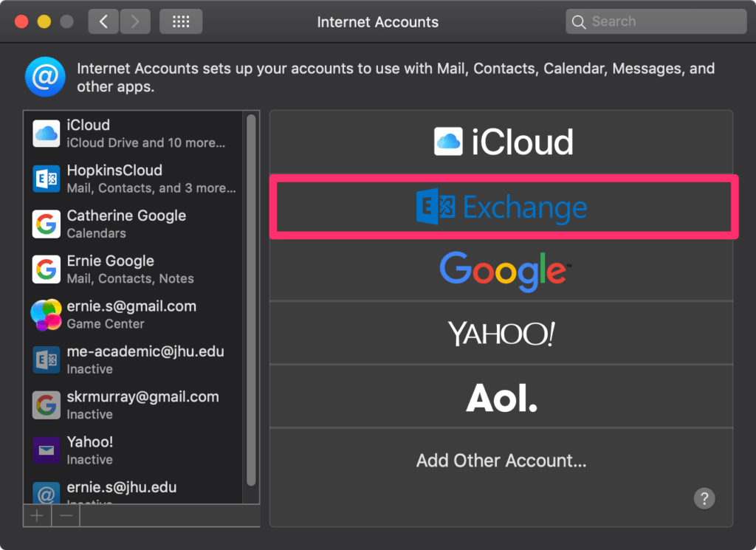Show all preferences grid button
The width and height of the screenshot is (756, 550).
[x=181, y=21]
